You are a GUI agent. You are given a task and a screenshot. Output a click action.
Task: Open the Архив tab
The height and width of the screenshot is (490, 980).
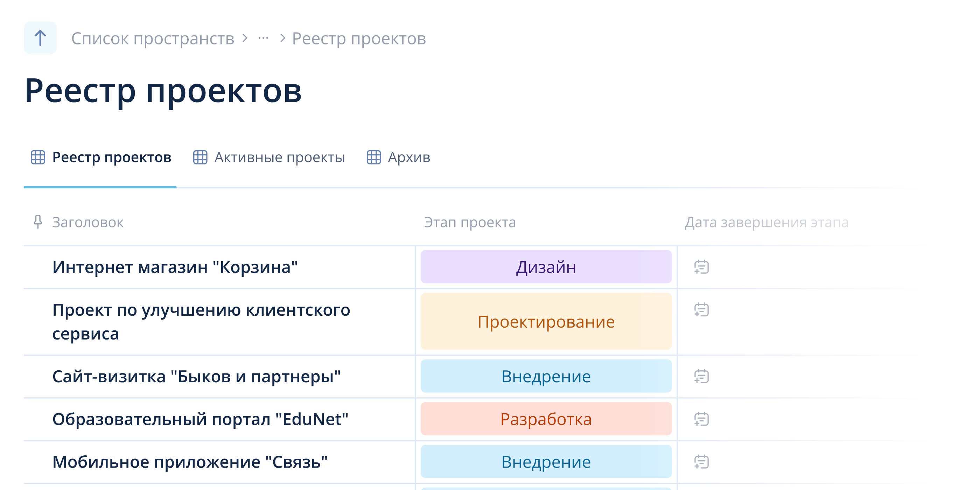[398, 157]
